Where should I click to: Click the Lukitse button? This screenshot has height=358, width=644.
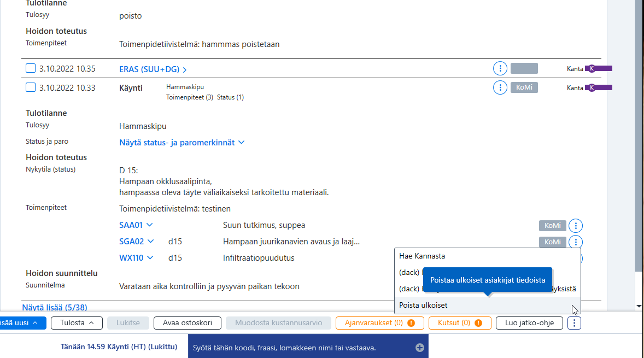[128, 323]
